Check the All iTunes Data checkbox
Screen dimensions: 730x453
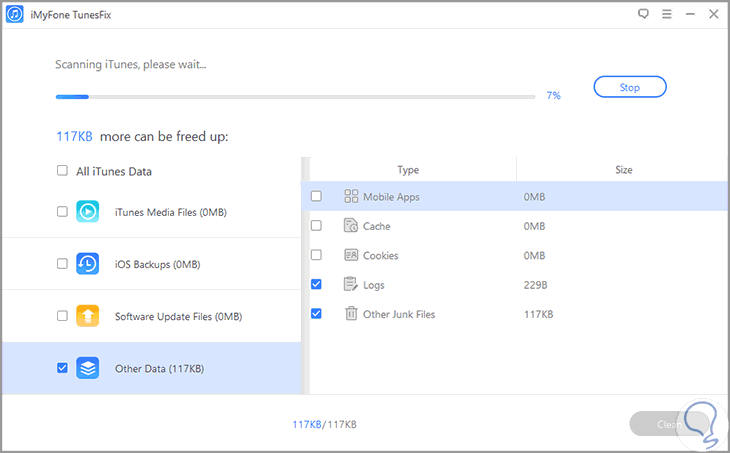click(x=62, y=171)
